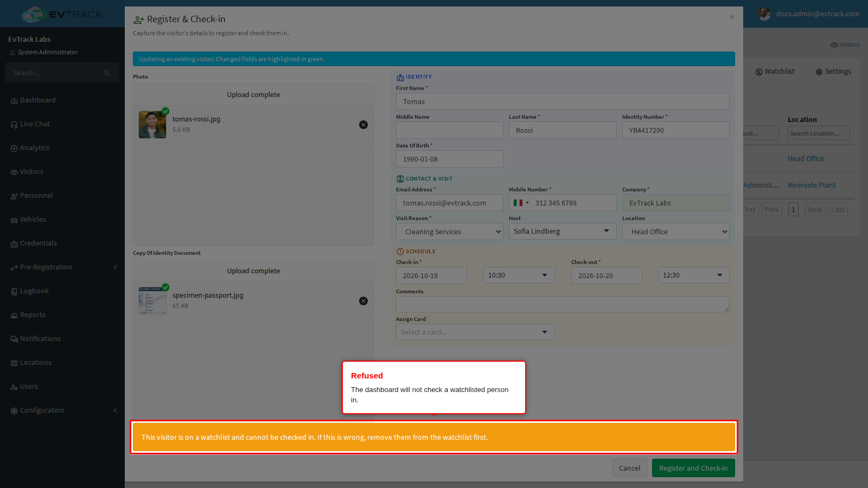Open the docs.admin@evtrack.com account menu
868x488 pixels.
pos(809,14)
